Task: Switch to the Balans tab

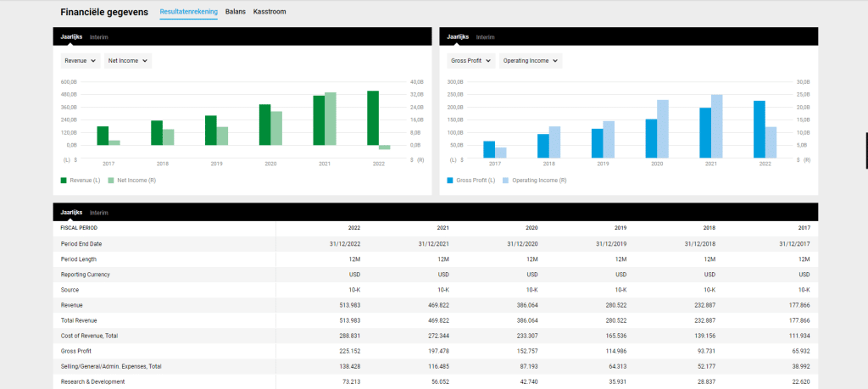Action: pyautogui.click(x=236, y=12)
